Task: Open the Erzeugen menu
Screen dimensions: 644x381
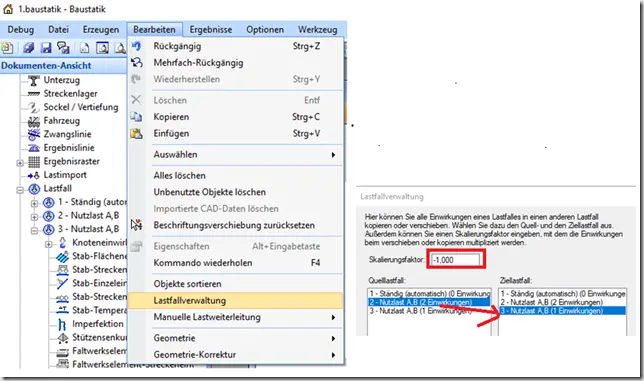Action: click(x=101, y=30)
